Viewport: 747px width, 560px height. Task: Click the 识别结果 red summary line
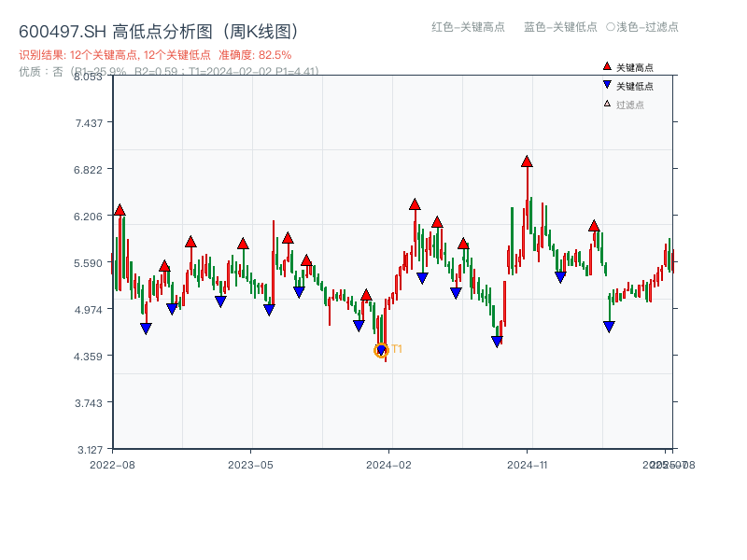pos(155,55)
